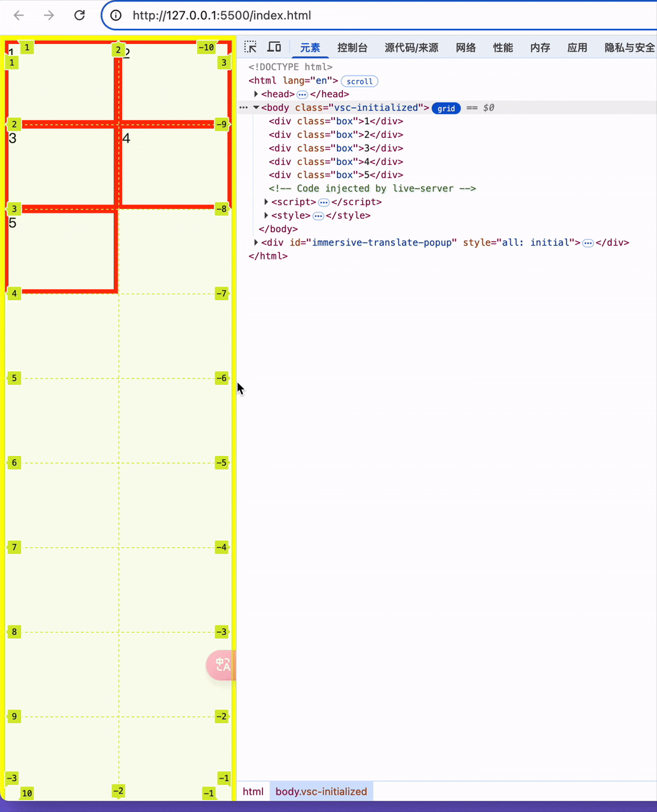Click ellipsis inside the head element
This screenshot has width=657, height=812.
(x=302, y=95)
